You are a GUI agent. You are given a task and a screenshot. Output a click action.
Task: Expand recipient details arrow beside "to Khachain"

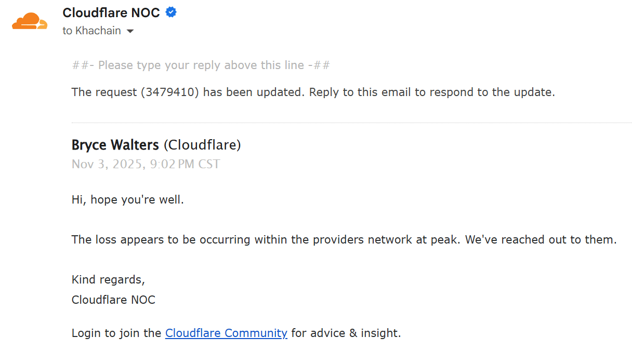coord(130,31)
